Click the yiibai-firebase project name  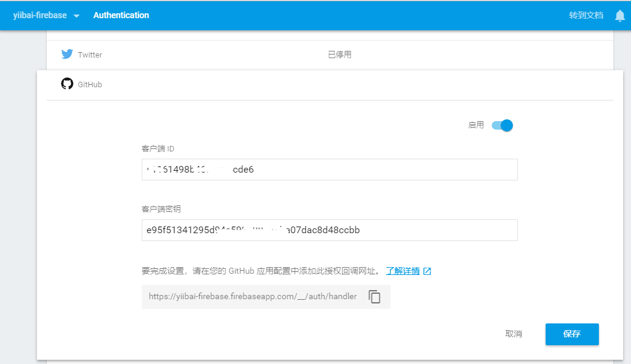tap(40, 15)
